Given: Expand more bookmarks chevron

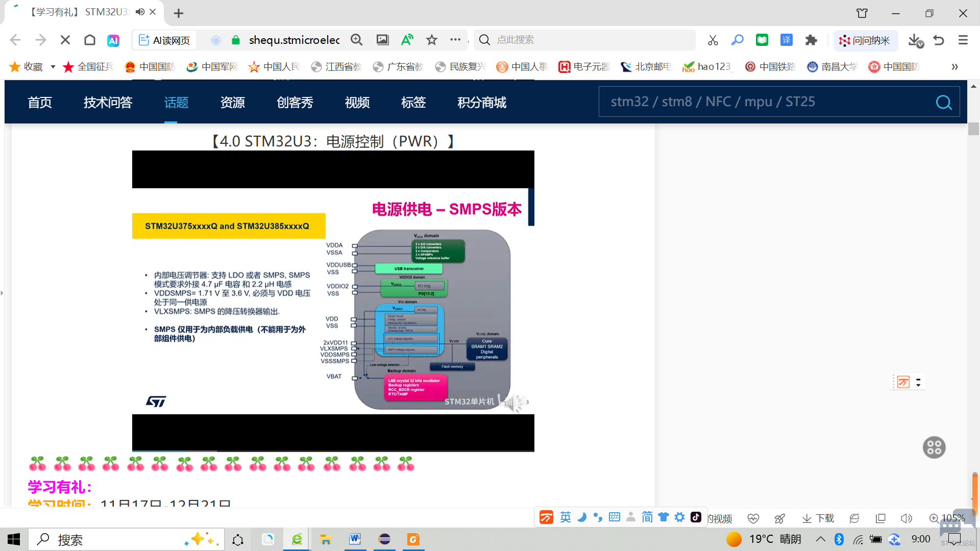Looking at the screenshot, I should click(954, 67).
